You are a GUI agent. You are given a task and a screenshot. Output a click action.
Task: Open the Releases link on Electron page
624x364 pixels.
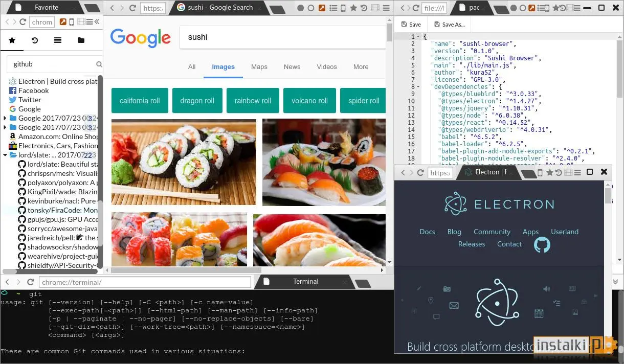[472, 244]
